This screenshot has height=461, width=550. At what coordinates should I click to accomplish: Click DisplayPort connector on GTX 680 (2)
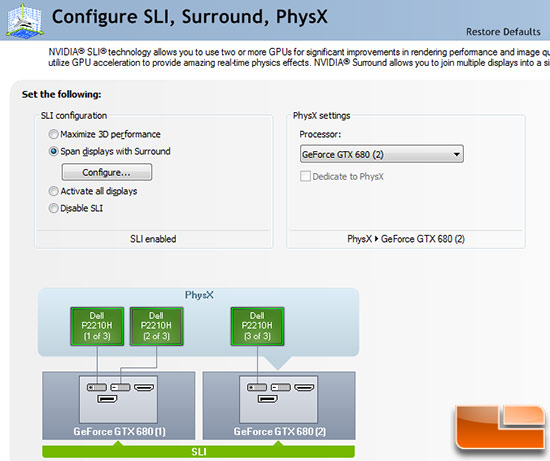(x=268, y=399)
